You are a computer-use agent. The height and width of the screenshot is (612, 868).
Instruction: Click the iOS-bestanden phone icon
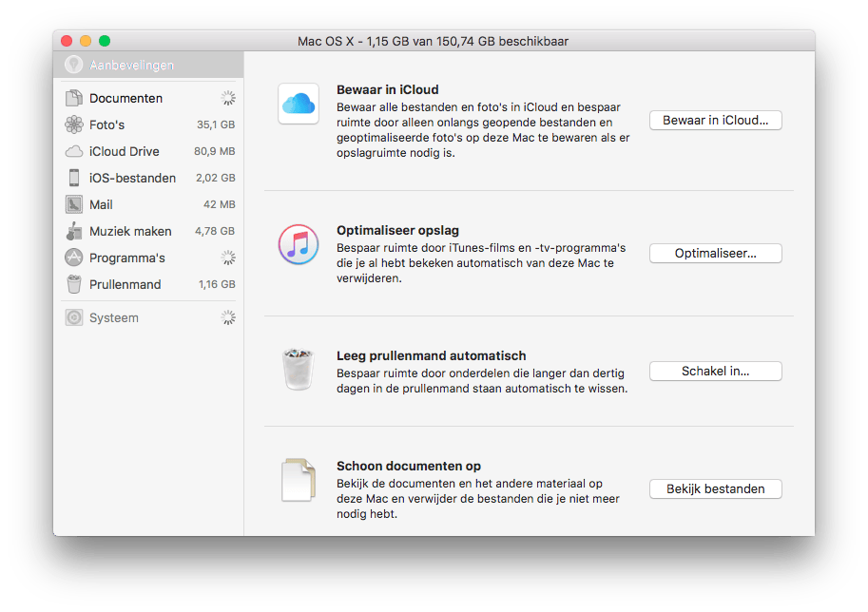73,178
